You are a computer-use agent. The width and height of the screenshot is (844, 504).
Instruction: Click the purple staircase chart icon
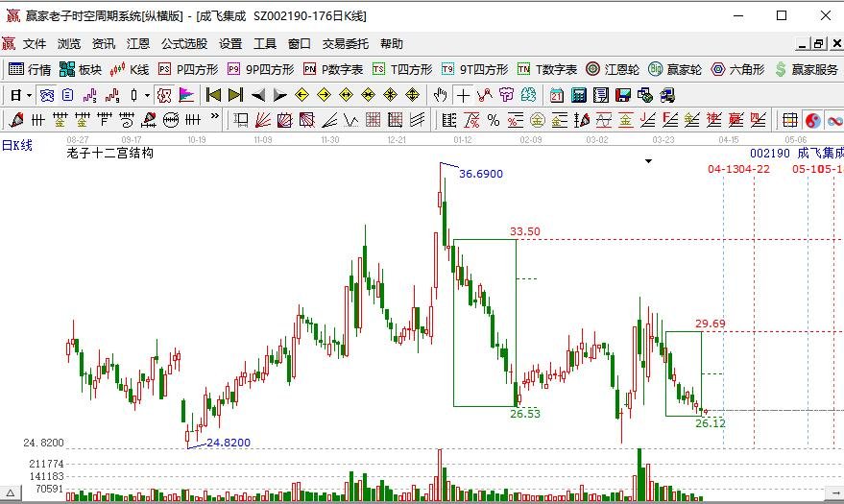tap(89, 95)
